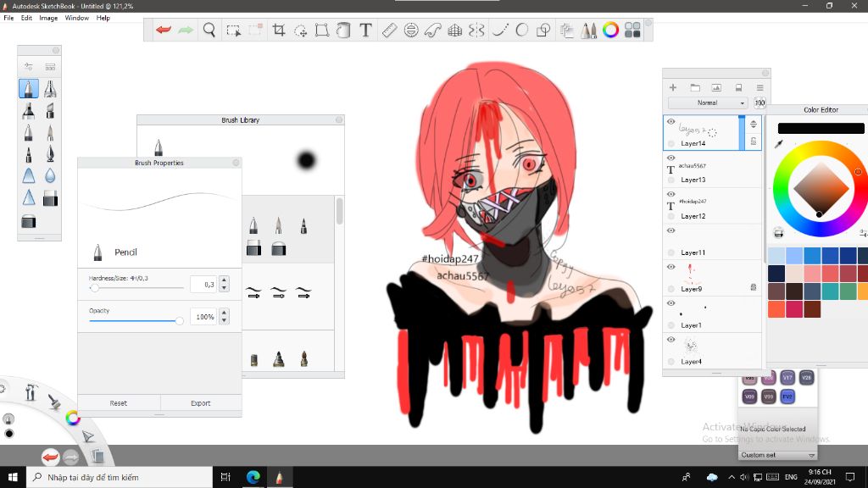Open Microsoft Edge from the taskbar
The width and height of the screenshot is (868, 488).
[253, 477]
